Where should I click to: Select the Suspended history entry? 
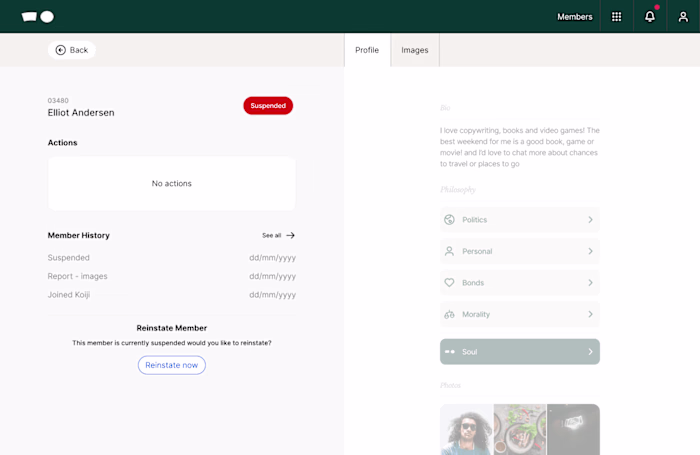click(x=69, y=258)
